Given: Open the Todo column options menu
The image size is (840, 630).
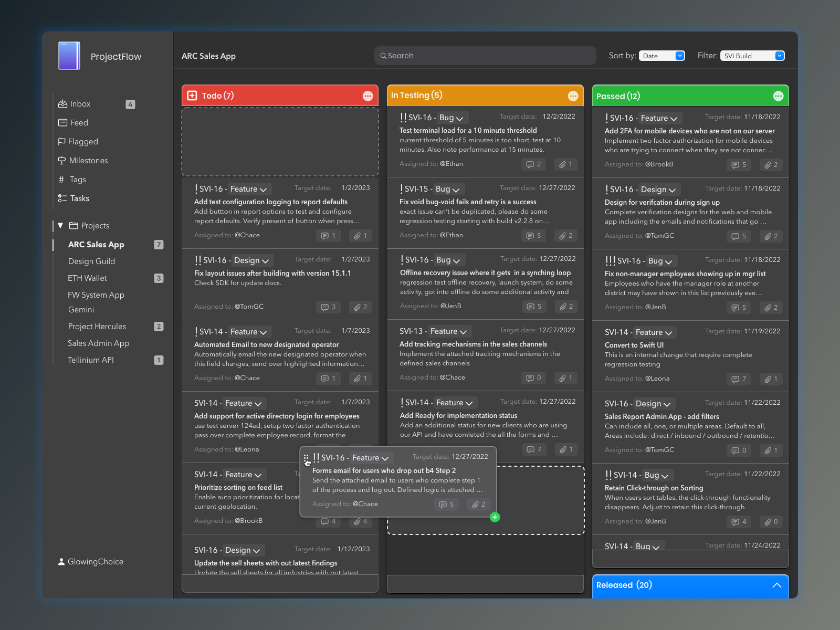Looking at the screenshot, I should click(367, 96).
